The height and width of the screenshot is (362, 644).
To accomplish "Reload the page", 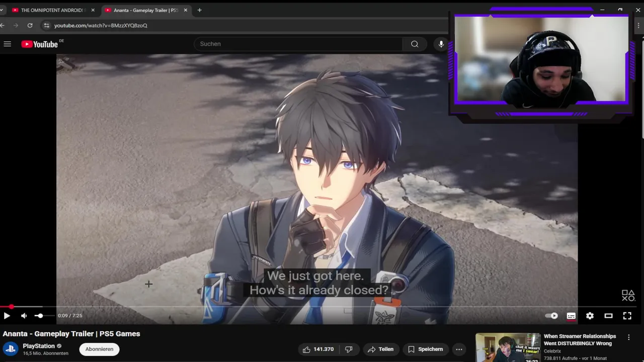I will point(30,25).
